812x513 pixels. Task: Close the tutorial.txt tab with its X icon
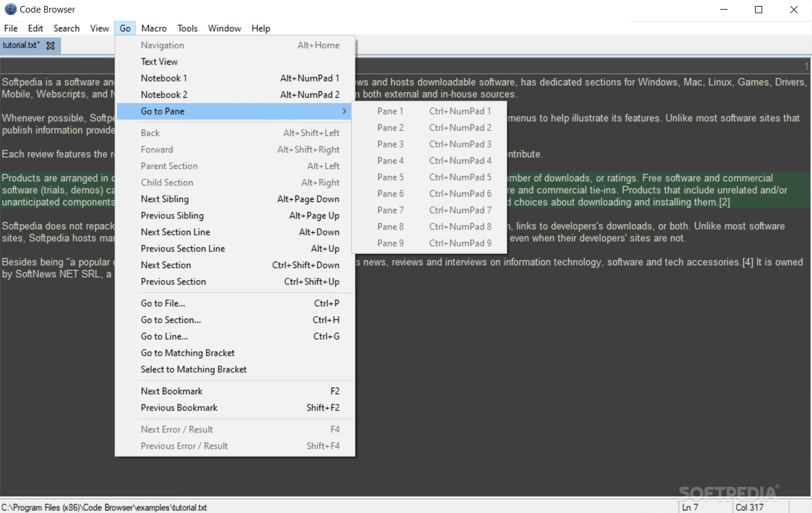[x=50, y=45]
